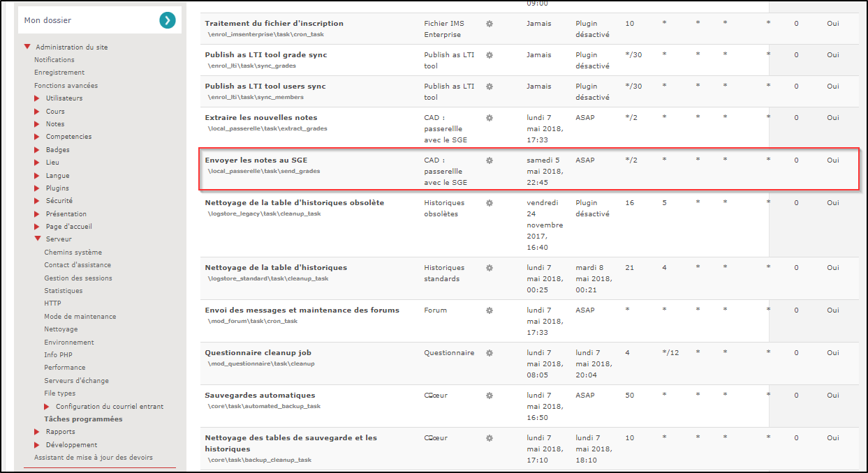Image resolution: width=868 pixels, height=473 pixels.
Task: Open gear for Publish as LTI tool grade sync
Action: click(490, 55)
